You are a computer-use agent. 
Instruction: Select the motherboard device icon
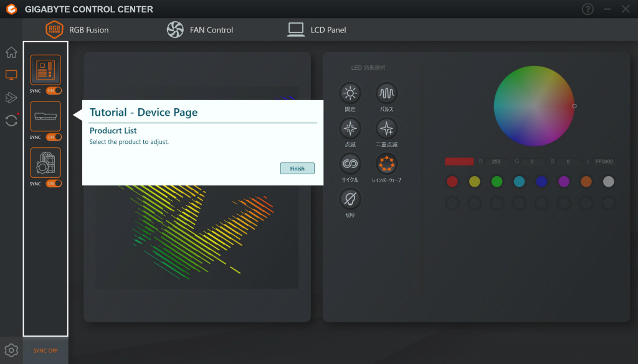click(x=45, y=70)
